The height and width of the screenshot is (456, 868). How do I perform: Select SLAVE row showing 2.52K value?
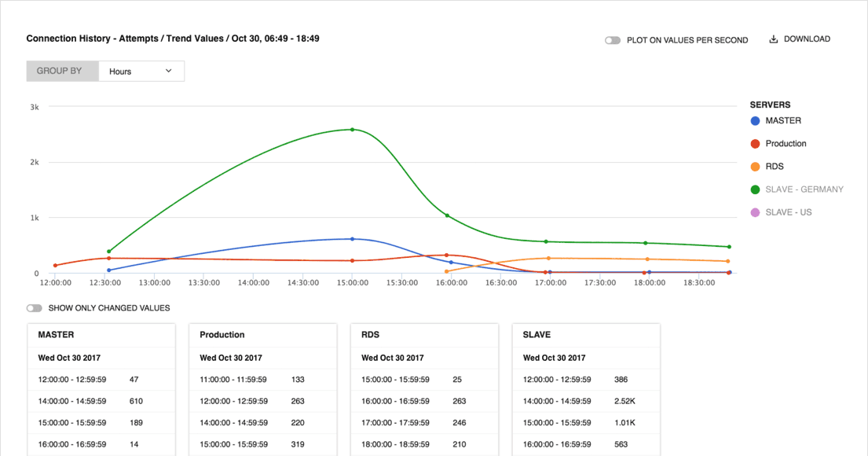(585, 401)
